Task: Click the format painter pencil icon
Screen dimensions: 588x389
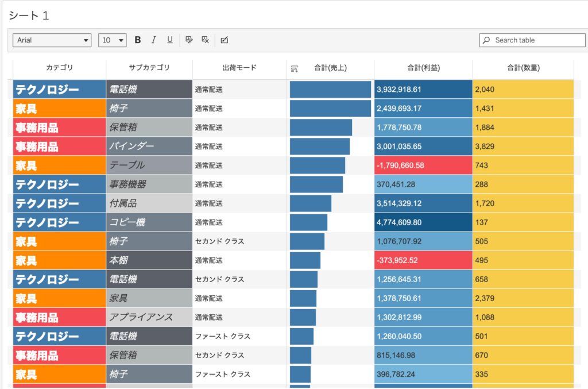Action: pos(189,40)
